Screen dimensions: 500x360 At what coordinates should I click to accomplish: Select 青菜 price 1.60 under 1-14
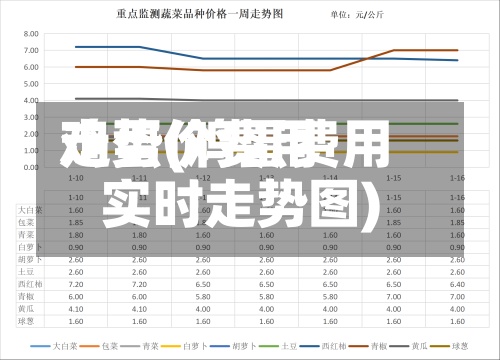click(330, 235)
